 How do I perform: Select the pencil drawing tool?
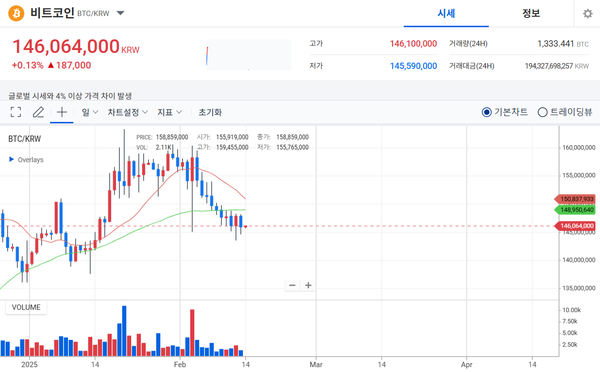tap(38, 112)
